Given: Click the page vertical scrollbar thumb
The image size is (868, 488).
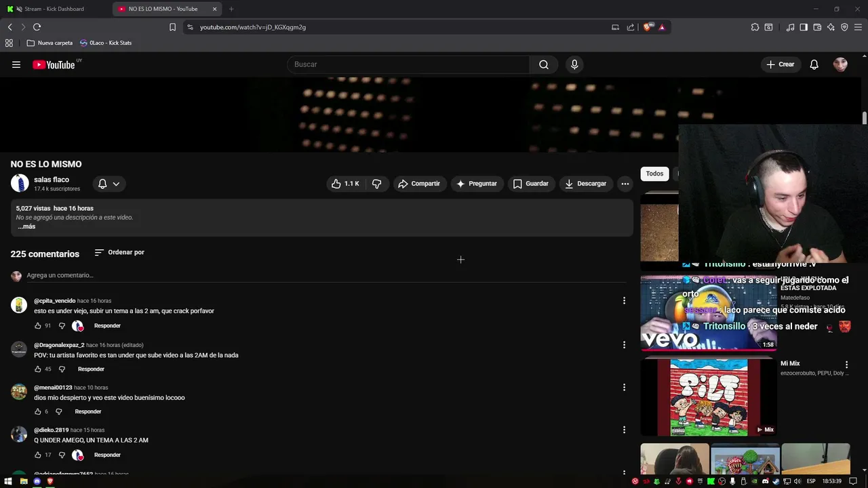Looking at the screenshot, I should (x=865, y=119).
